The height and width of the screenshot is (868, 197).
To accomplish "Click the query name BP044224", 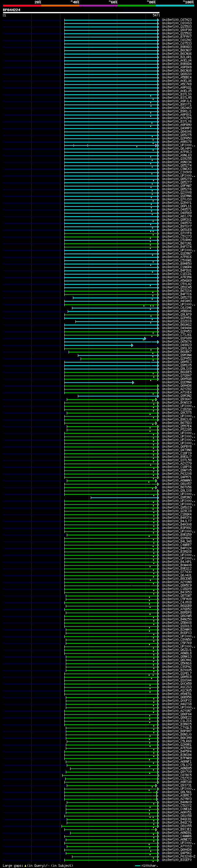I will pos(11,10).
